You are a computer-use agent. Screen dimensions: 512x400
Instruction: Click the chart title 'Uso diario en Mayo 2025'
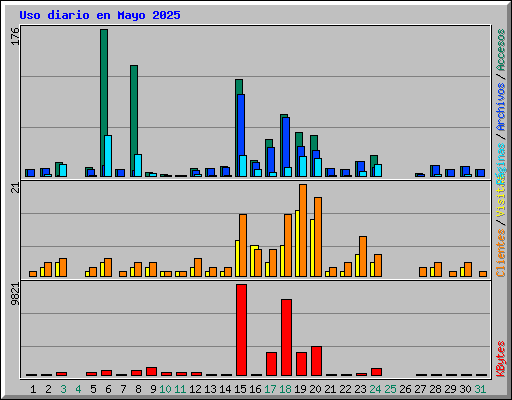[100, 15]
